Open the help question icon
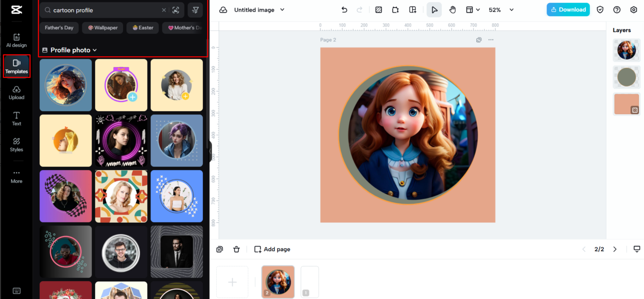Viewport: 644px width, 299px height. 617,10
